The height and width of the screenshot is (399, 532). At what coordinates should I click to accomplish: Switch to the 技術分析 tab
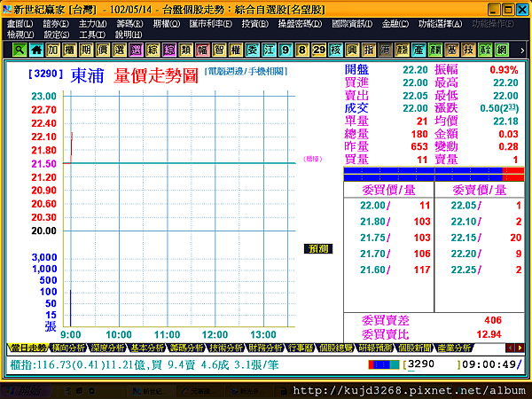(225, 348)
